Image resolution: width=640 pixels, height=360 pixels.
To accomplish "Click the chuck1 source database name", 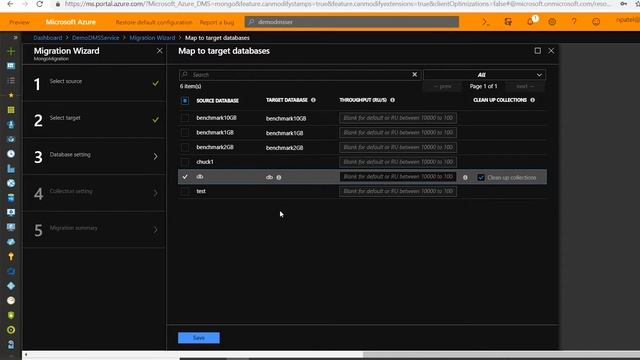I will click(205, 162).
